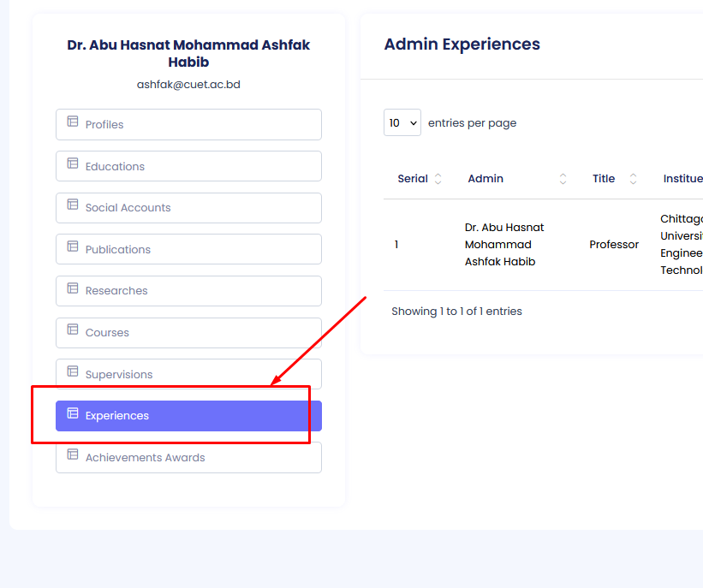Open the entries per page dropdown
The height and width of the screenshot is (588, 703).
coord(402,122)
